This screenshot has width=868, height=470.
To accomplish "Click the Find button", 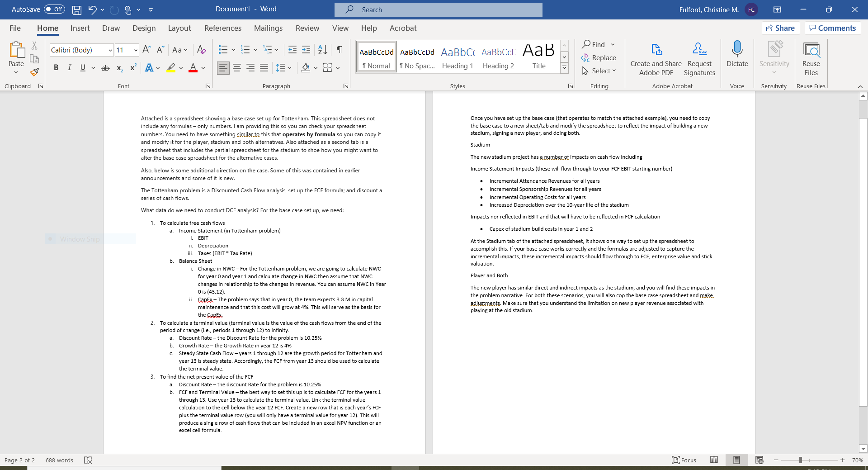I will tap(594, 44).
